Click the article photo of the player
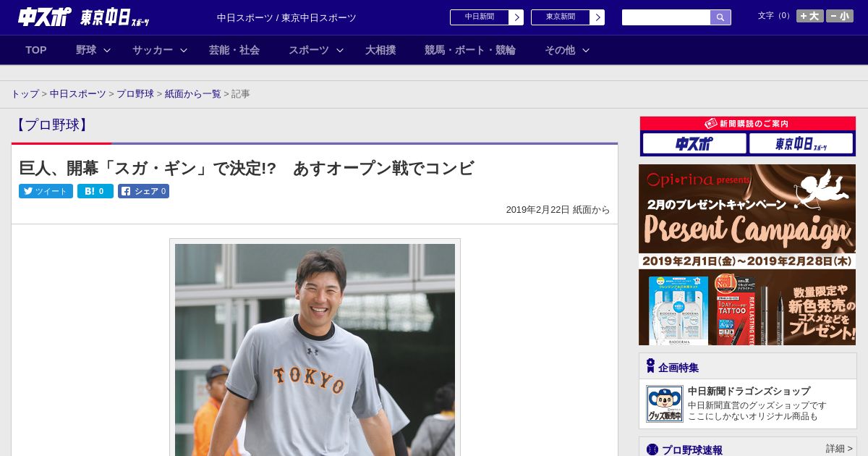 tap(315, 350)
